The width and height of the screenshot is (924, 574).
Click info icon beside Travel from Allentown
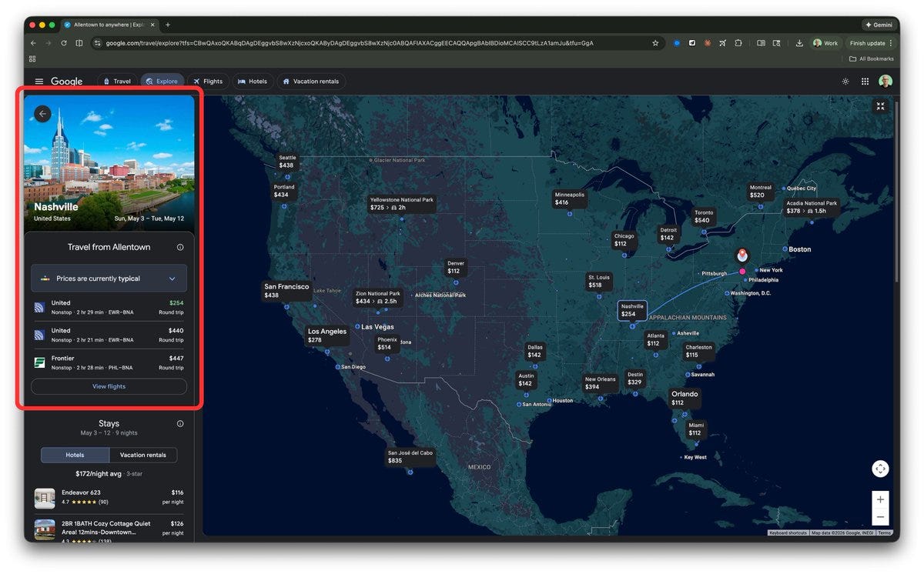[x=180, y=248]
